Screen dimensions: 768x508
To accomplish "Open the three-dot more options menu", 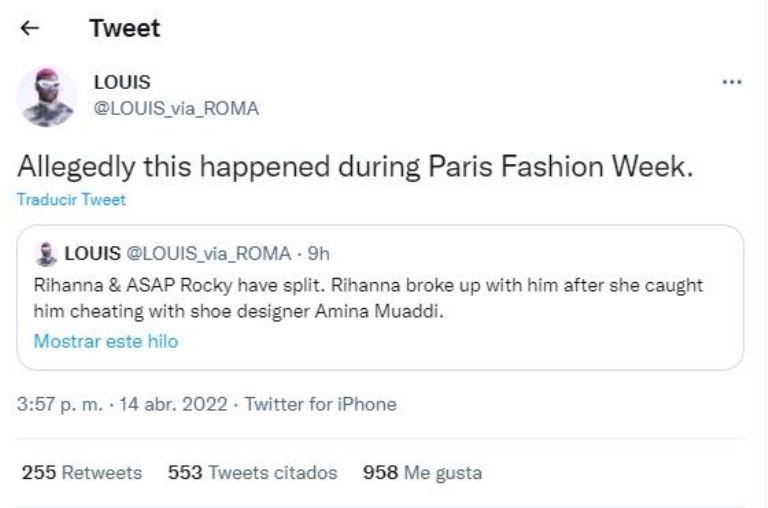I will pos(731,82).
